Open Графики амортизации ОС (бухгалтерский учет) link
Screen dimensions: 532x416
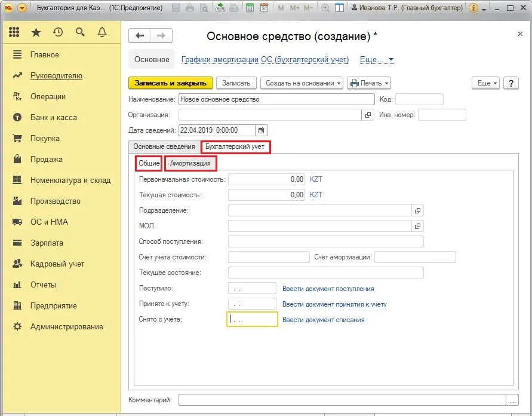[x=265, y=60]
